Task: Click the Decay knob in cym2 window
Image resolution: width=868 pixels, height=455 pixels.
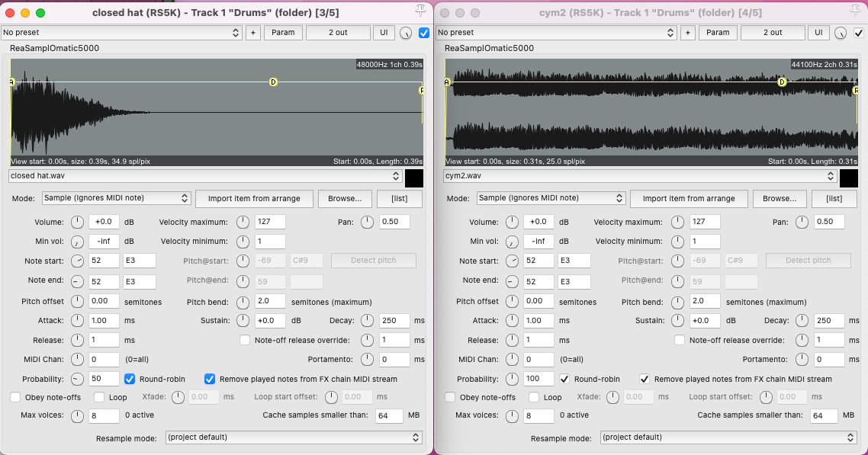Action: coord(802,321)
